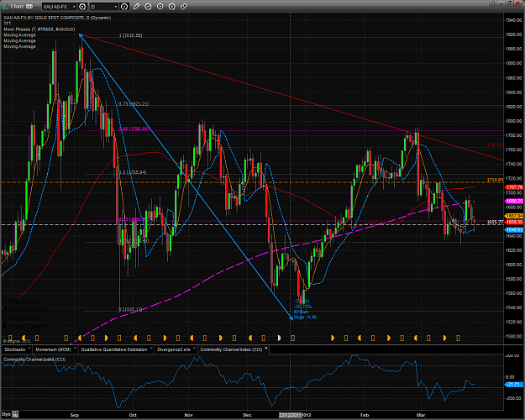Click the pop-out window button in title bar
Screen dimensions: 525x420
point(493,3)
